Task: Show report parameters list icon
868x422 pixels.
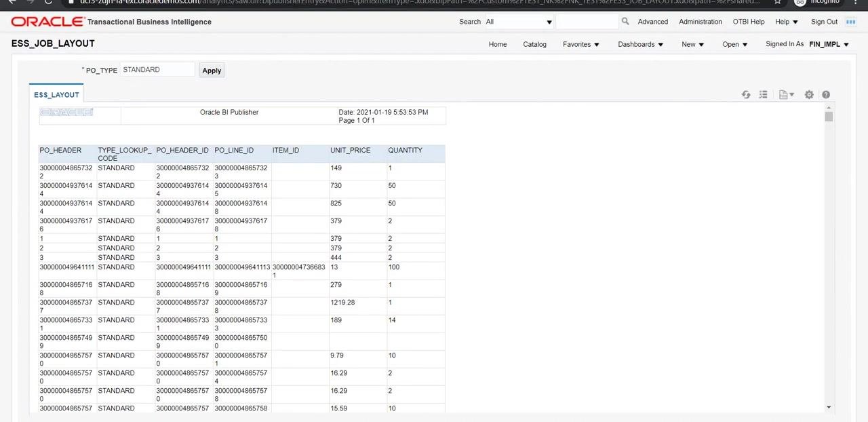Action: point(764,95)
